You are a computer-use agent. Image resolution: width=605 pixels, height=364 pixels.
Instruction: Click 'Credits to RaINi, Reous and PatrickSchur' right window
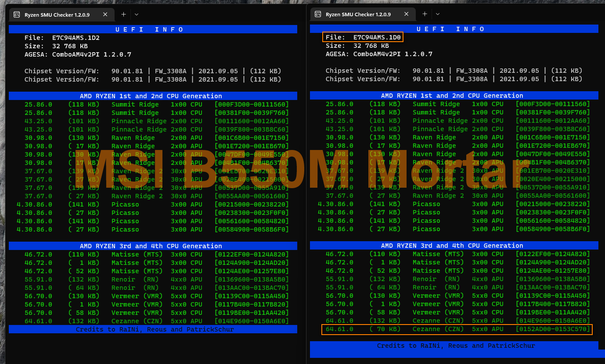[x=456, y=346]
